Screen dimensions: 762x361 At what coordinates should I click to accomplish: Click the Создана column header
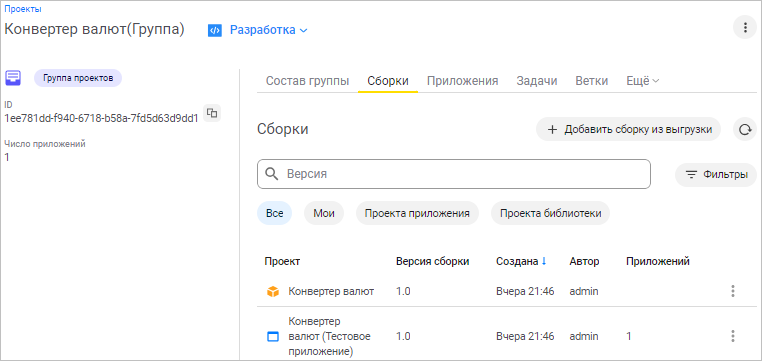click(x=517, y=261)
